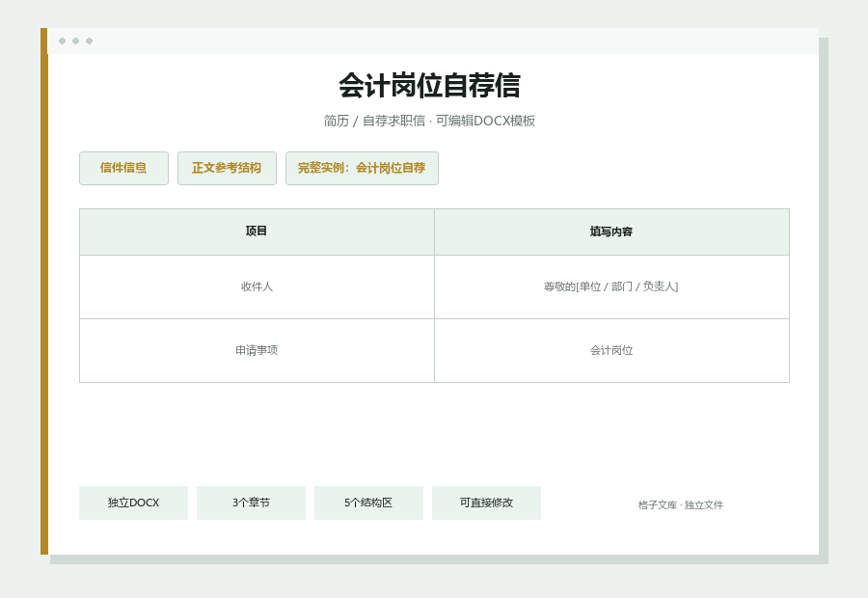
Task: Select the 申请事项 table cell
Action: (257, 350)
